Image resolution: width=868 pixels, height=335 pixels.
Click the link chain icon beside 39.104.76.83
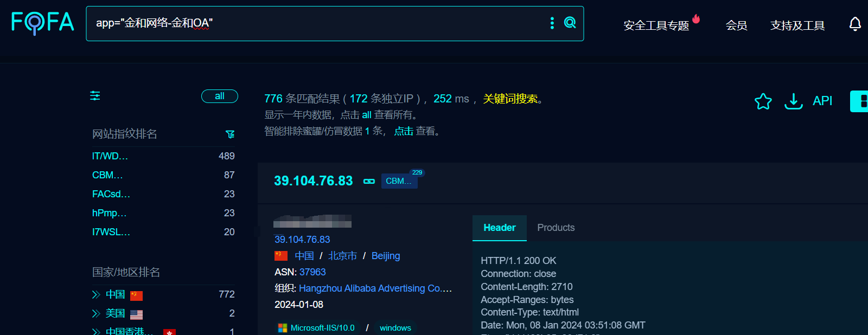pyautogui.click(x=369, y=181)
